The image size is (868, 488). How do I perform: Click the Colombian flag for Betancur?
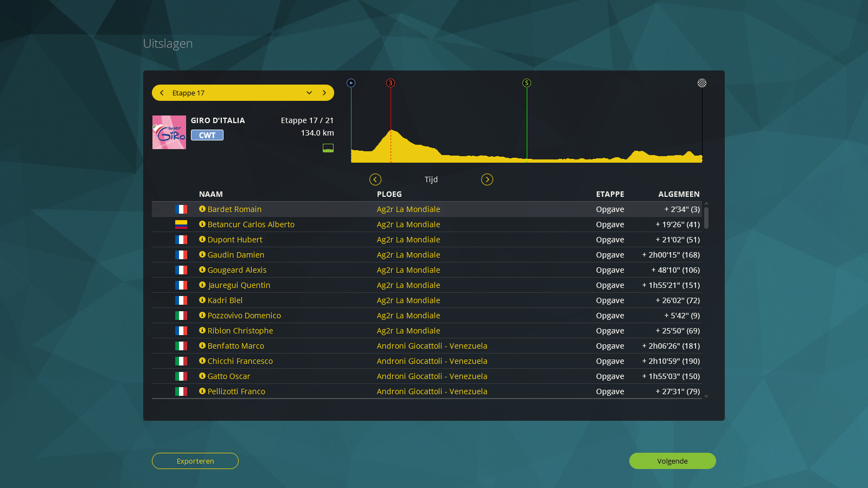tap(181, 224)
